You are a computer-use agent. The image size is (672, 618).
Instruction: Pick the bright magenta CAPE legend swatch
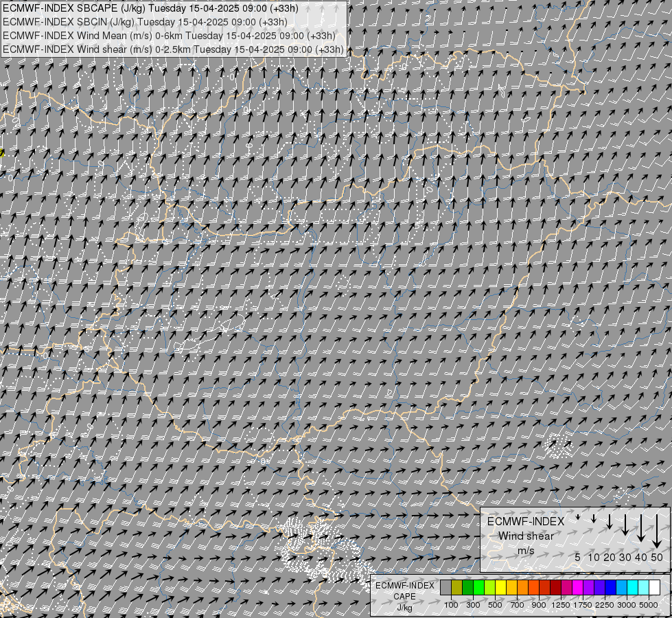point(577,587)
